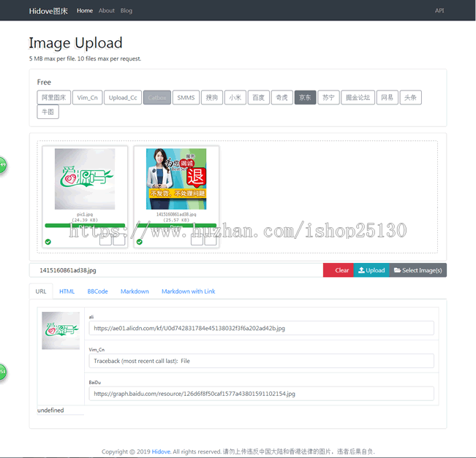Deselect the 京东 host

point(306,97)
